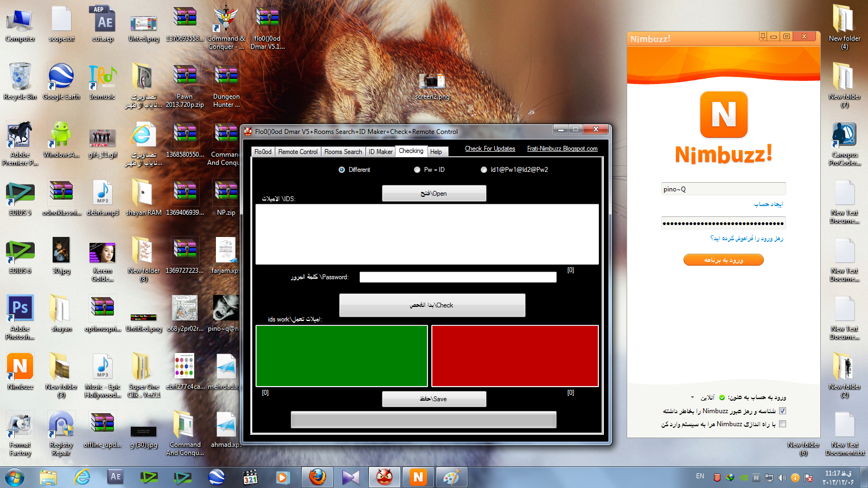Select the Adobe Photoshop desktop shortcut

pyautogui.click(x=20, y=317)
